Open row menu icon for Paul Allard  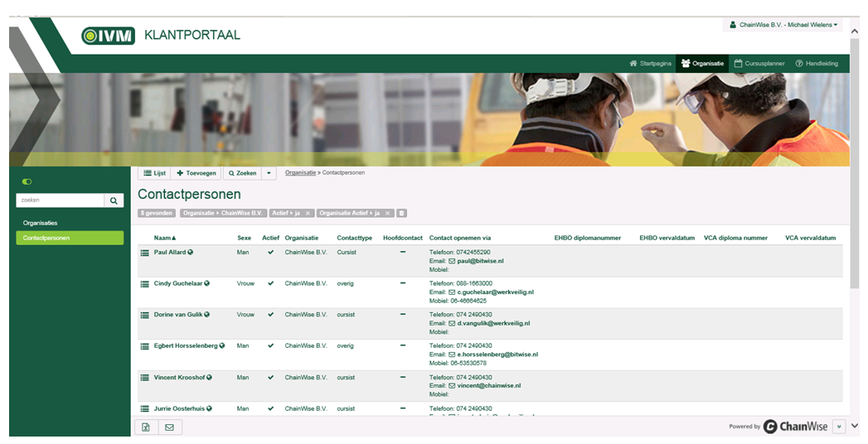pos(144,253)
